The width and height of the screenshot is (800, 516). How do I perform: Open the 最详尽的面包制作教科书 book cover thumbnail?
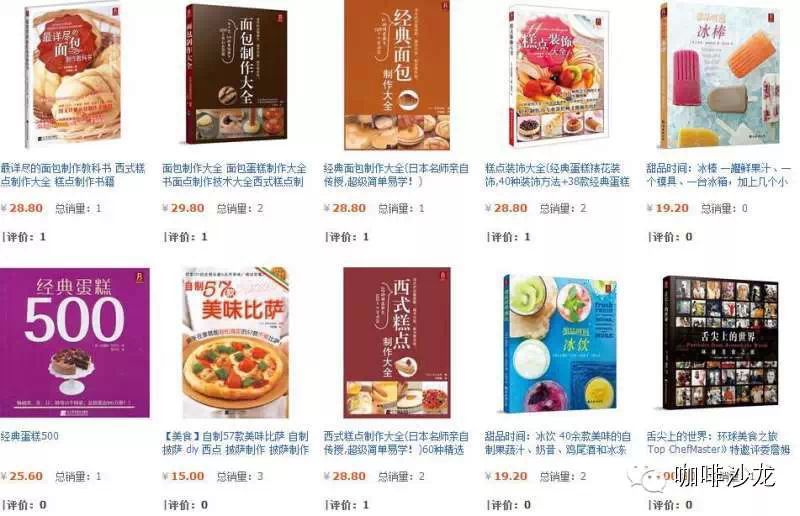coord(73,75)
